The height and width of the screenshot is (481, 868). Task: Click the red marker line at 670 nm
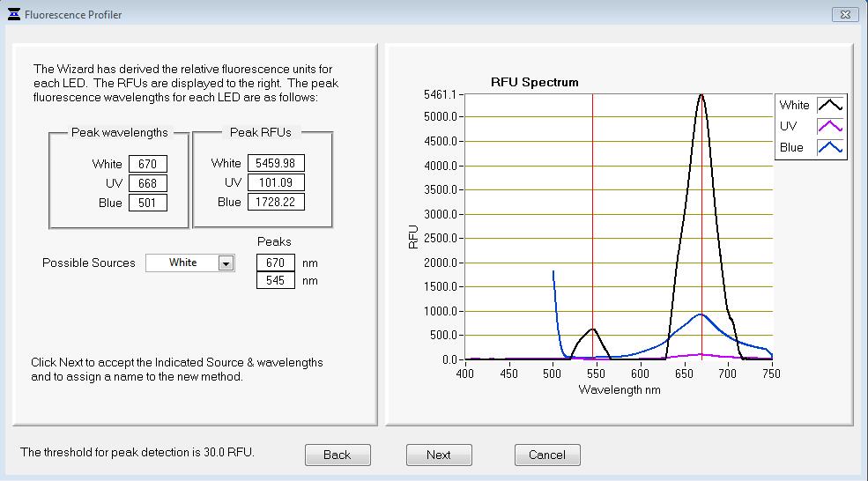point(701,220)
